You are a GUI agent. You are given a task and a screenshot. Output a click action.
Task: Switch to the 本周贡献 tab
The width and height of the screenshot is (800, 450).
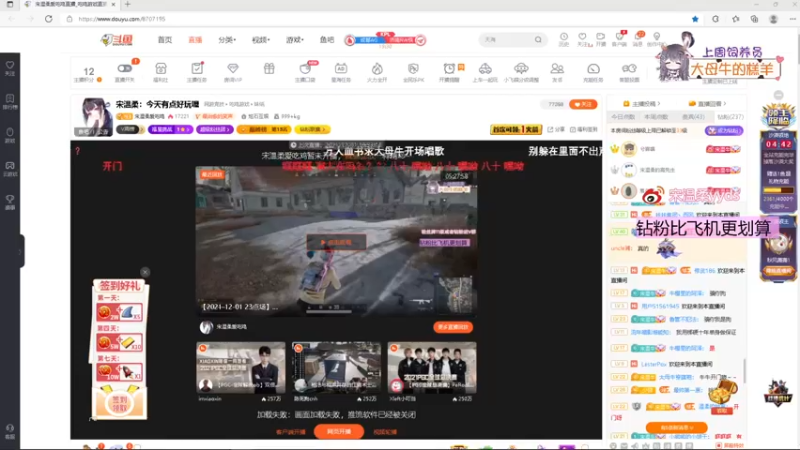click(656, 117)
